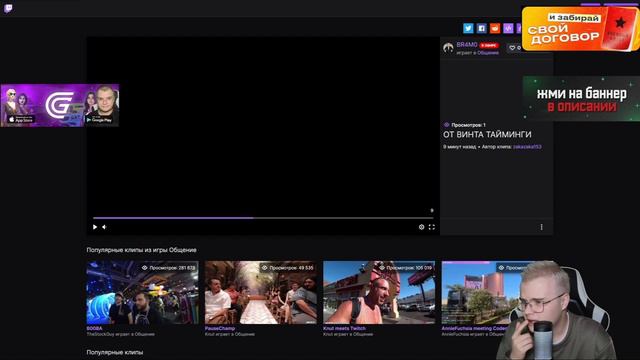Open the Twitch home logo
This screenshot has width=640, height=360.
[x=8, y=8]
